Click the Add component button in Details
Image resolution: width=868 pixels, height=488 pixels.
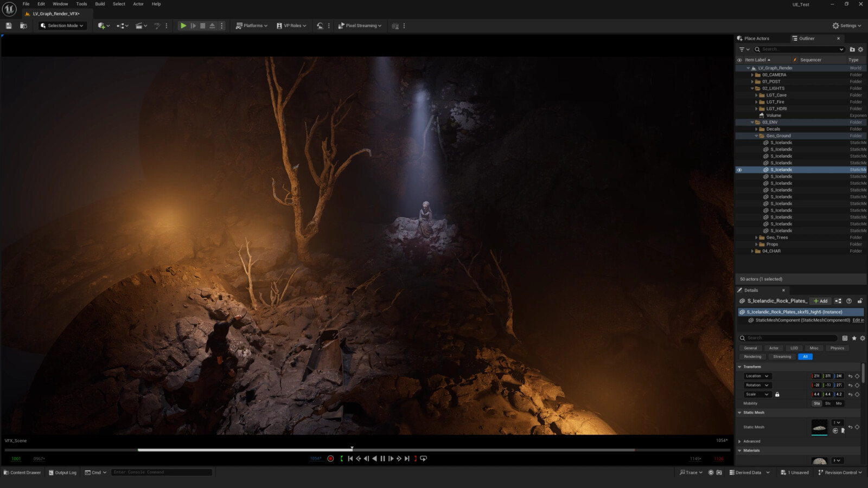click(x=820, y=301)
